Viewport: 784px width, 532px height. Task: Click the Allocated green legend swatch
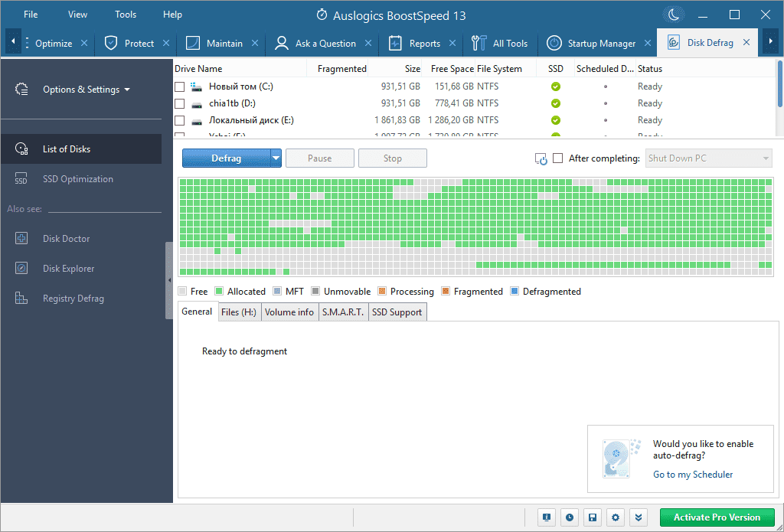[x=218, y=291]
